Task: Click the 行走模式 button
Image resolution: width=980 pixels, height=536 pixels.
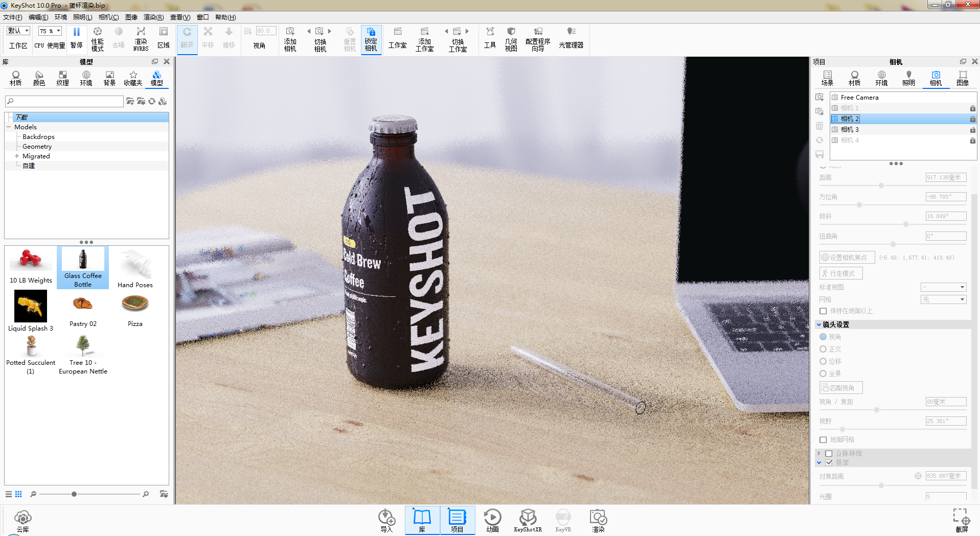Action: click(x=841, y=273)
